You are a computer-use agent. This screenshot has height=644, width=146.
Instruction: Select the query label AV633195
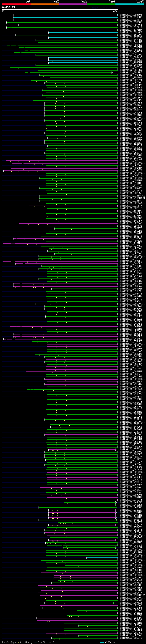tap(8, 7)
